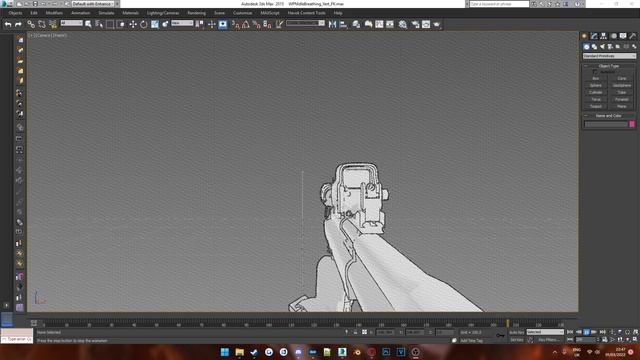Activate the Select and Rotate tool
This screenshot has width=640, height=360.
point(144,24)
